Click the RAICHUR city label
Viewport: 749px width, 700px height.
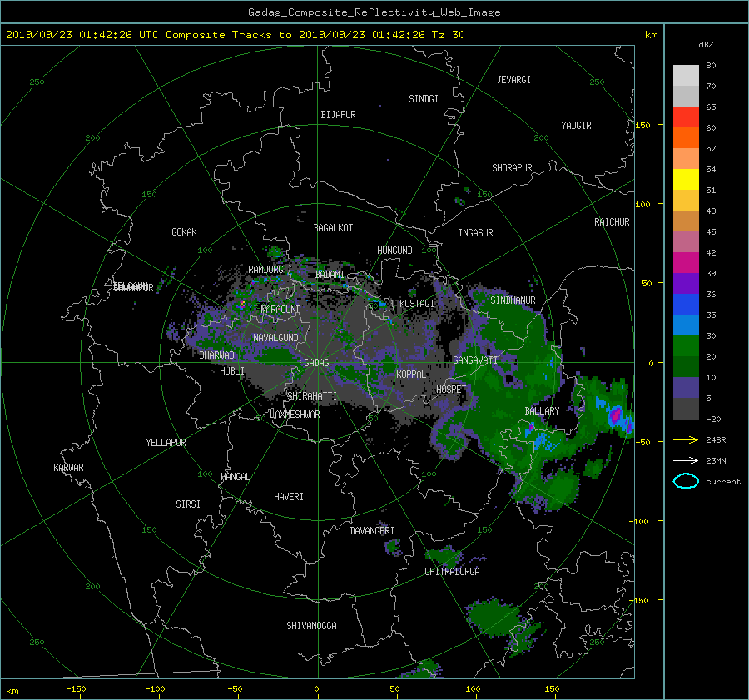point(612,222)
